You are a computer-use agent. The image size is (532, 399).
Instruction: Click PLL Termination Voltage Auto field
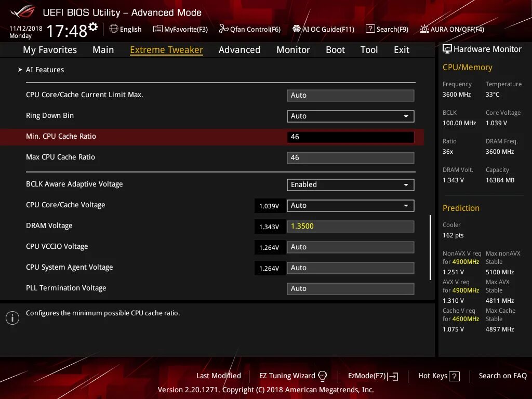pos(351,288)
